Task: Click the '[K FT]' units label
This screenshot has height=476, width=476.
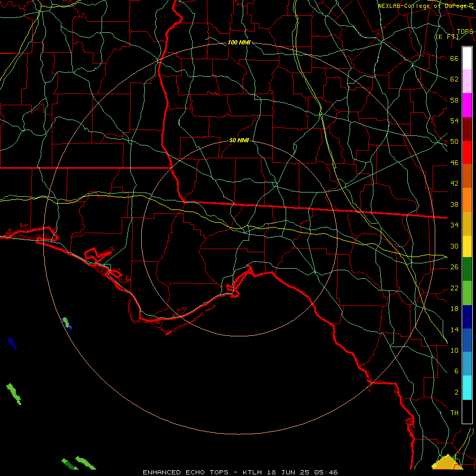Action: click(447, 36)
